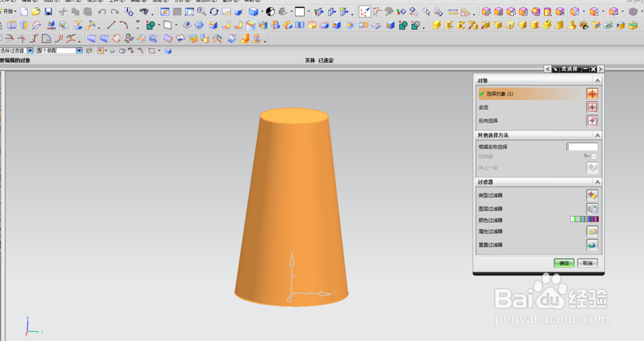Select the Zoom magnifier tool
This screenshot has width=644, height=341.
[202, 12]
